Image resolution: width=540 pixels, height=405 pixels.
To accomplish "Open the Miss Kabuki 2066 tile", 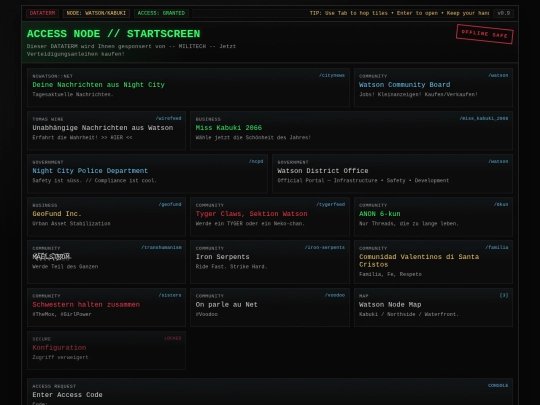I will click(x=352, y=131).
